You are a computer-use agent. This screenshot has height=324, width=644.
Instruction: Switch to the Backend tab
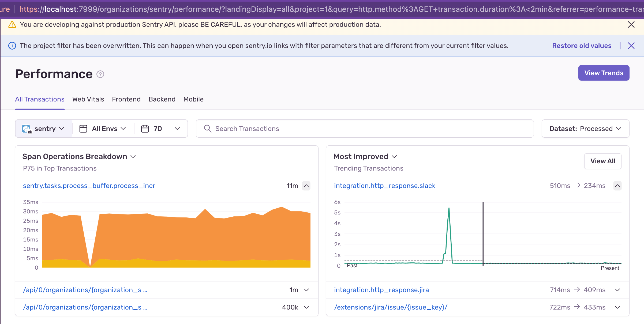point(162,99)
